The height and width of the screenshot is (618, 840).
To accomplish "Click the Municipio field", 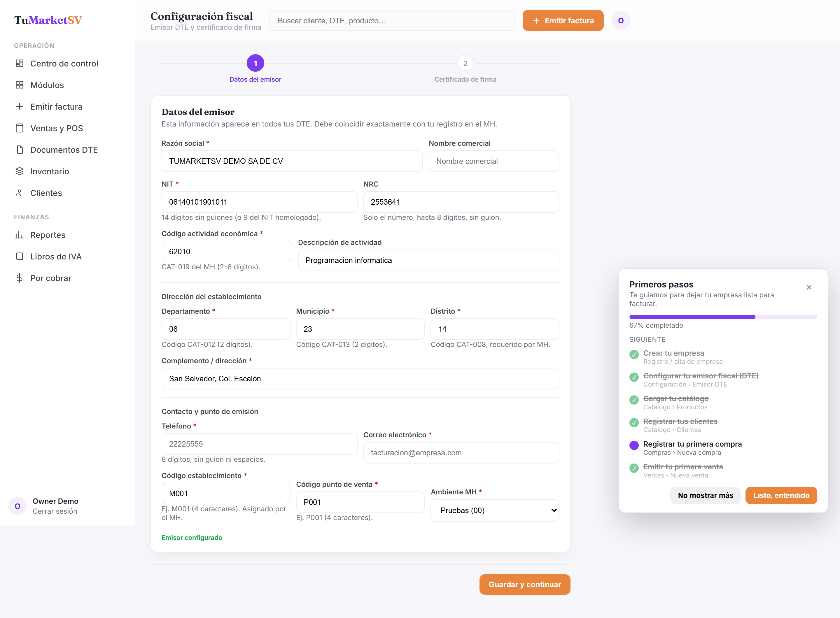I will [x=360, y=329].
